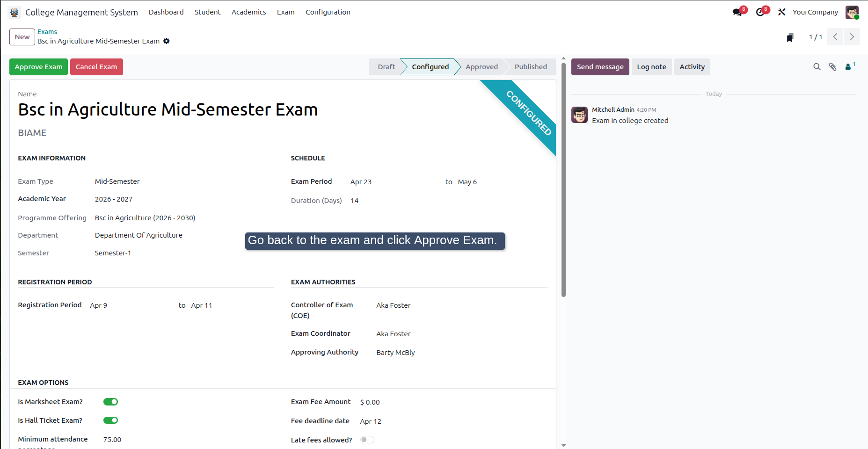Image resolution: width=868 pixels, height=449 pixels.
Task: Click the Approve Exam button
Action: (x=38, y=67)
